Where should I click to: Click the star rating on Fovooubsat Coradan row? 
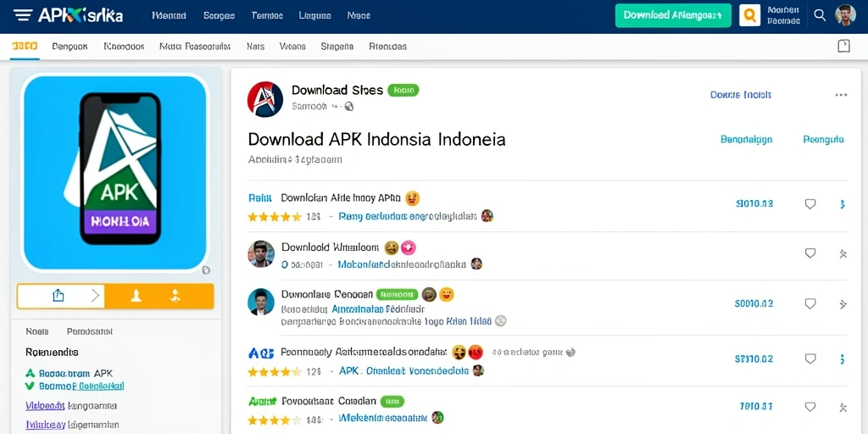pyautogui.click(x=274, y=419)
